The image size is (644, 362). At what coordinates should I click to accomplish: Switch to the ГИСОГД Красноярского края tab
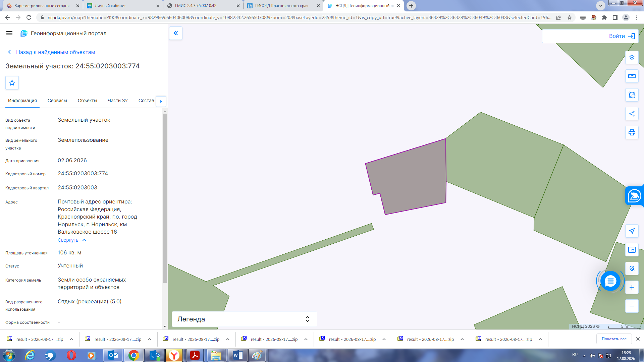[283, 6]
